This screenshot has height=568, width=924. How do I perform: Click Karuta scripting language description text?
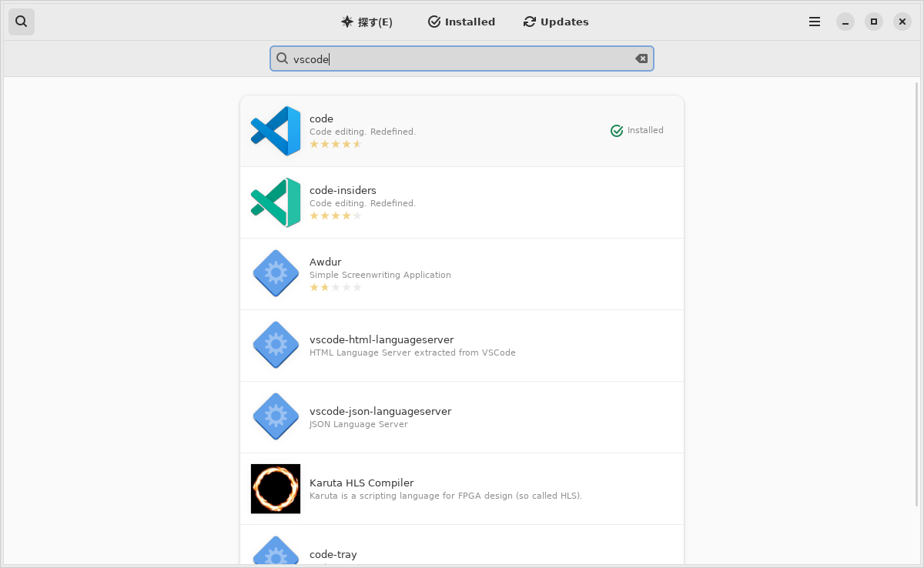pyautogui.click(x=446, y=496)
